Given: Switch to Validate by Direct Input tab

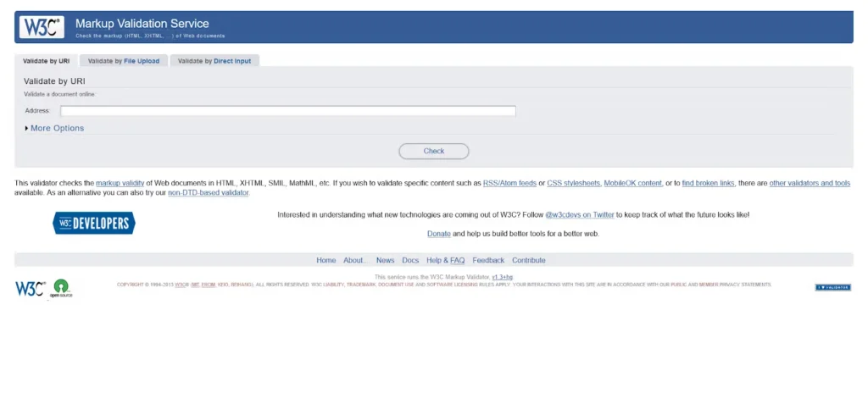Looking at the screenshot, I should (x=214, y=61).
